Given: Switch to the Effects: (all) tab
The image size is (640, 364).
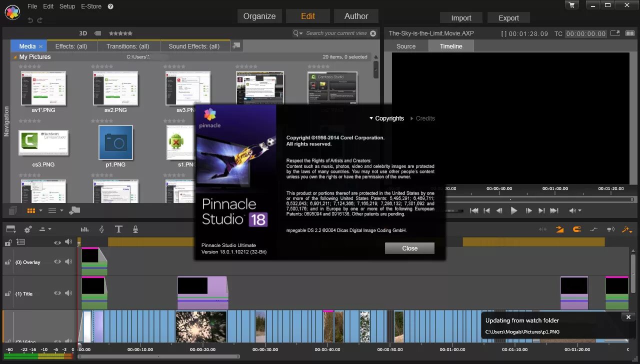Looking at the screenshot, I should coord(71,46).
